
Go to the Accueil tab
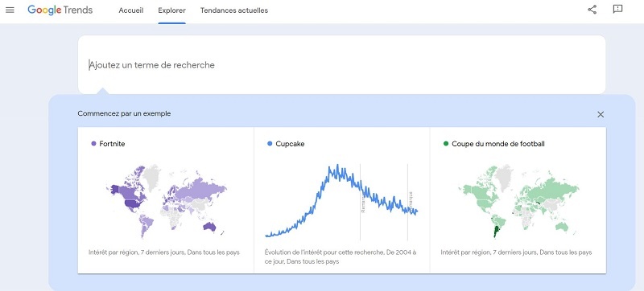tap(131, 10)
